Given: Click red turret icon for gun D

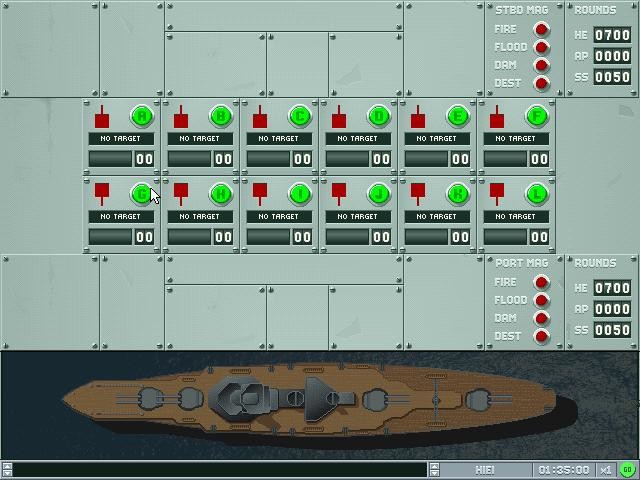Looking at the screenshot, I should coord(339,117).
